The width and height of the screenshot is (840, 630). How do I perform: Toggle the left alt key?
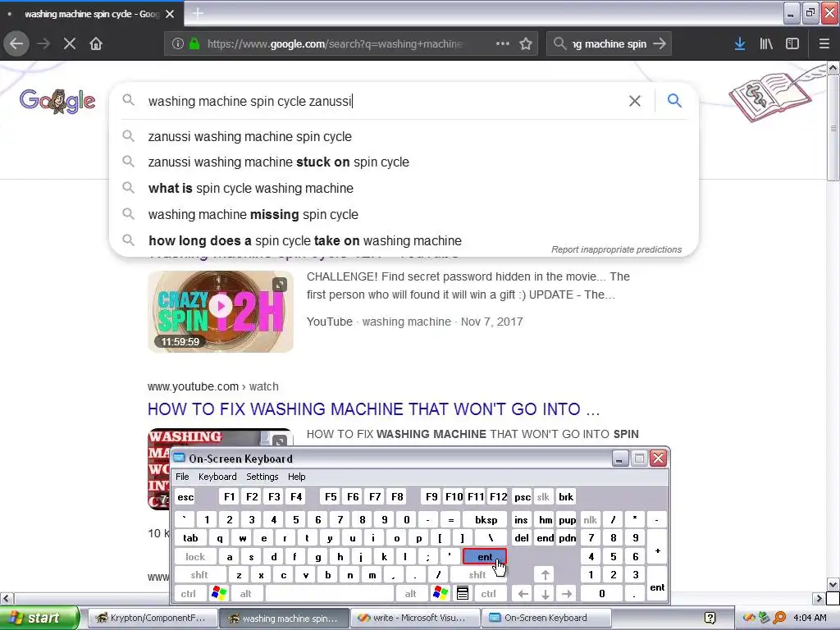245,594
